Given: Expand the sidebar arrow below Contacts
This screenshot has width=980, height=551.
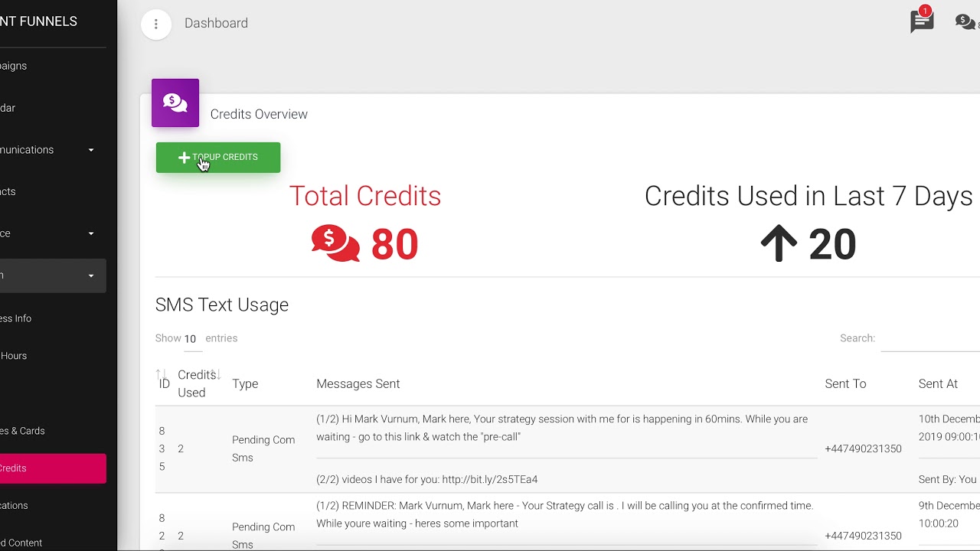Looking at the screenshot, I should [91, 233].
